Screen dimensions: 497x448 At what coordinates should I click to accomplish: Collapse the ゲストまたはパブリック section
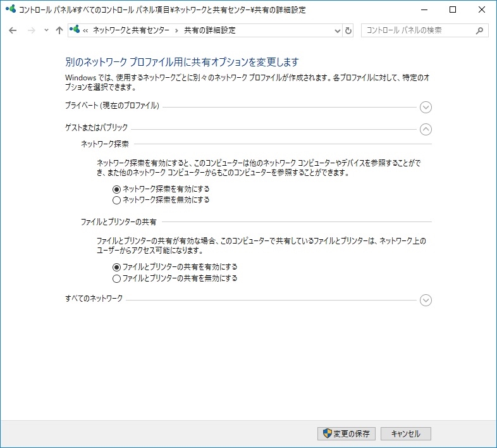pyautogui.click(x=426, y=129)
